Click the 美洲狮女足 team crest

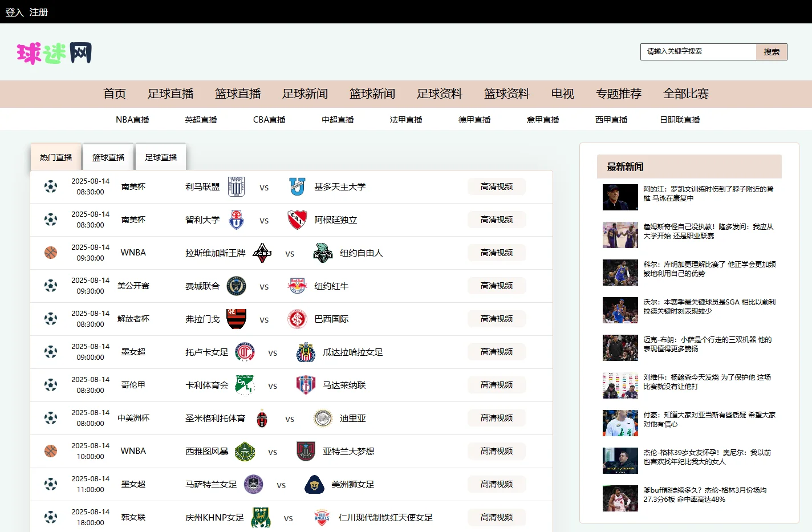coord(314,484)
